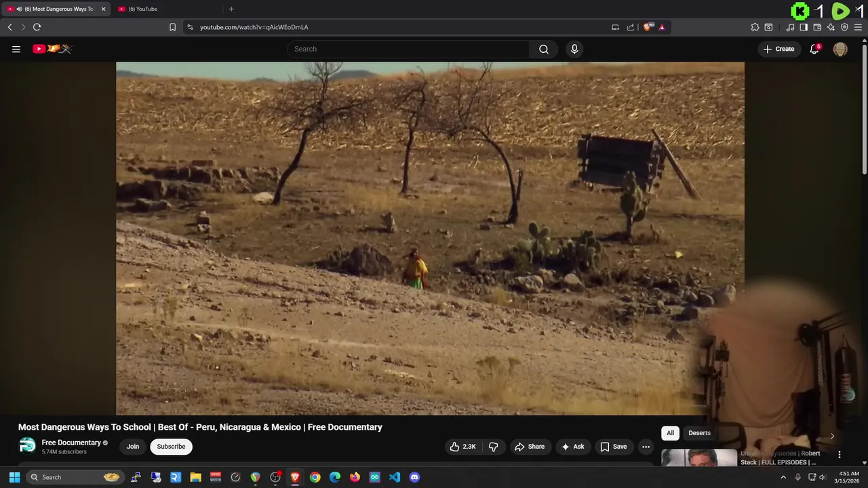Image resolution: width=868 pixels, height=488 pixels.
Task: Open the YouTube hamburger guide menu
Action: [16, 49]
